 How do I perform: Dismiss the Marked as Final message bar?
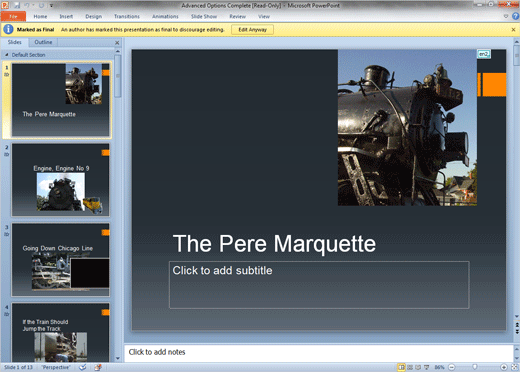pyautogui.click(x=513, y=30)
